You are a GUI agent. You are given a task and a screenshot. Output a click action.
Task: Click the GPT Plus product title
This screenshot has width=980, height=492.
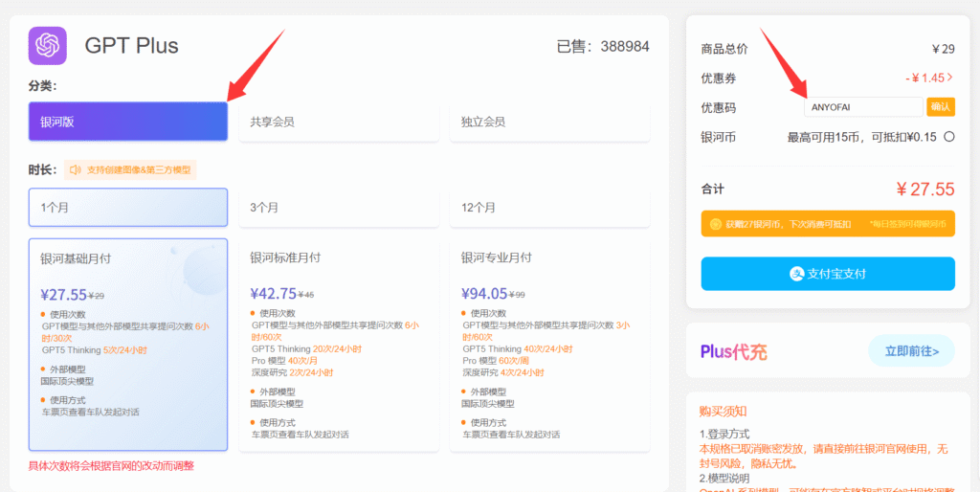click(x=132, y=46)
